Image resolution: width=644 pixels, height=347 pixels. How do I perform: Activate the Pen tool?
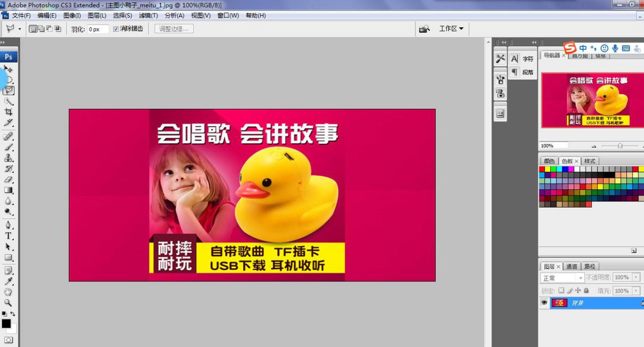[9, 225]
